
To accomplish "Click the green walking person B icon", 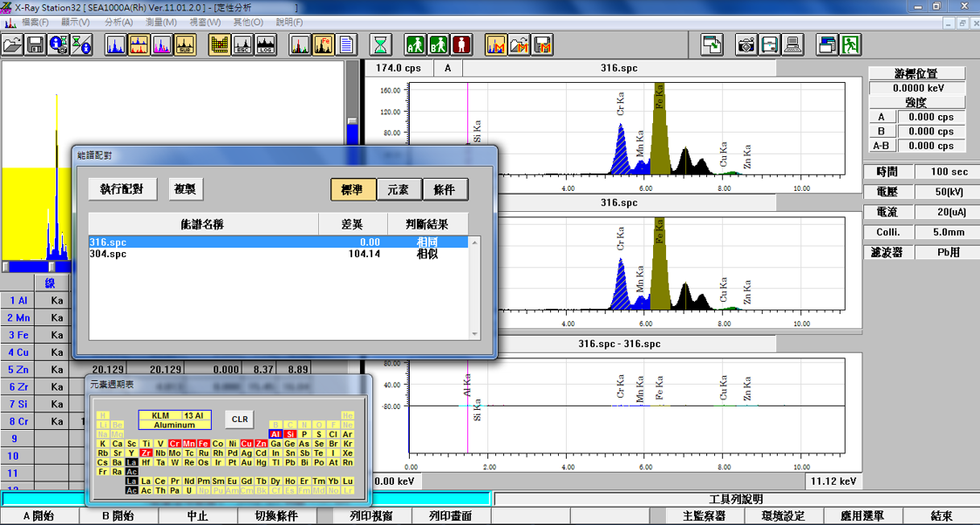I will [439, 45].
